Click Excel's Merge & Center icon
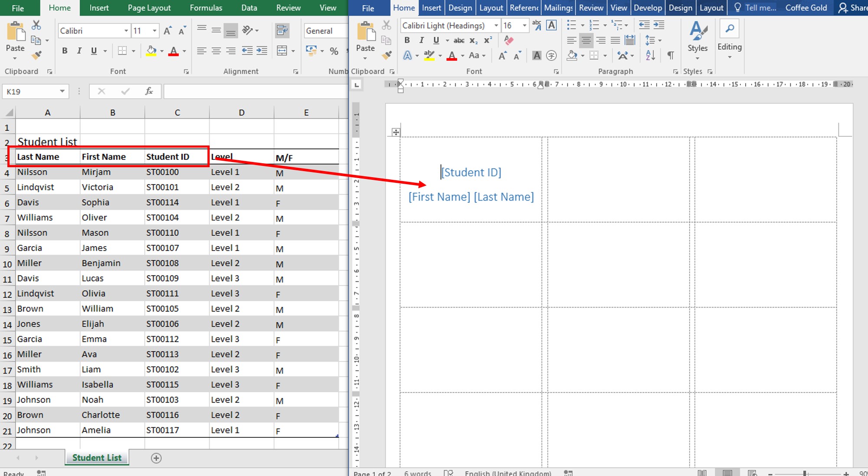The image size is (868, 476). pyautogui.click(x=282, y=51)
